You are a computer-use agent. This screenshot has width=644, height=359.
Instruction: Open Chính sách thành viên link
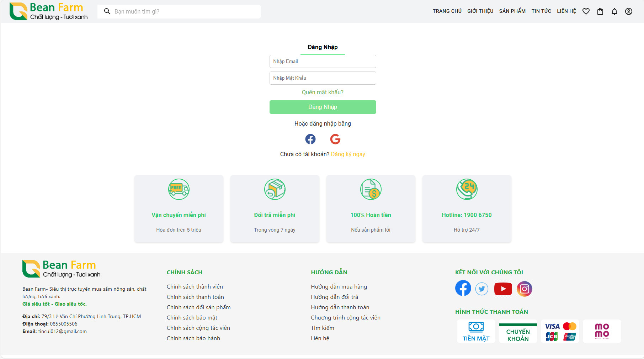coord(195,287)
